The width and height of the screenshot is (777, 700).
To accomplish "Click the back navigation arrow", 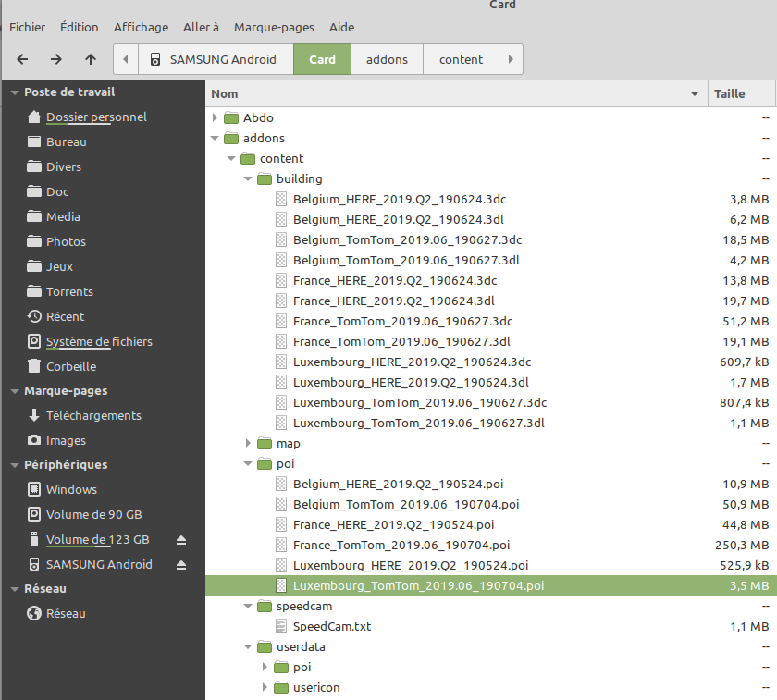I will (22, 59).
